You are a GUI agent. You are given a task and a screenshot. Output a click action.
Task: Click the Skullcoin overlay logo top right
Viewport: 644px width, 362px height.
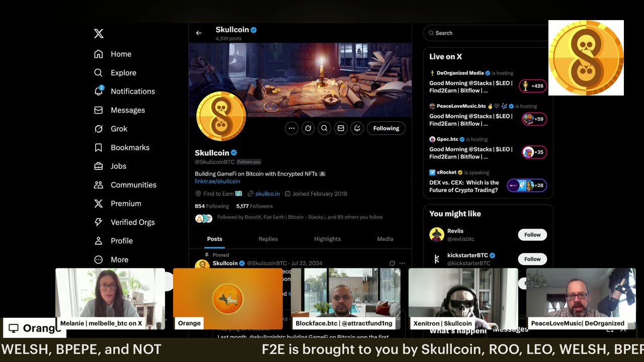pos(586,58)
